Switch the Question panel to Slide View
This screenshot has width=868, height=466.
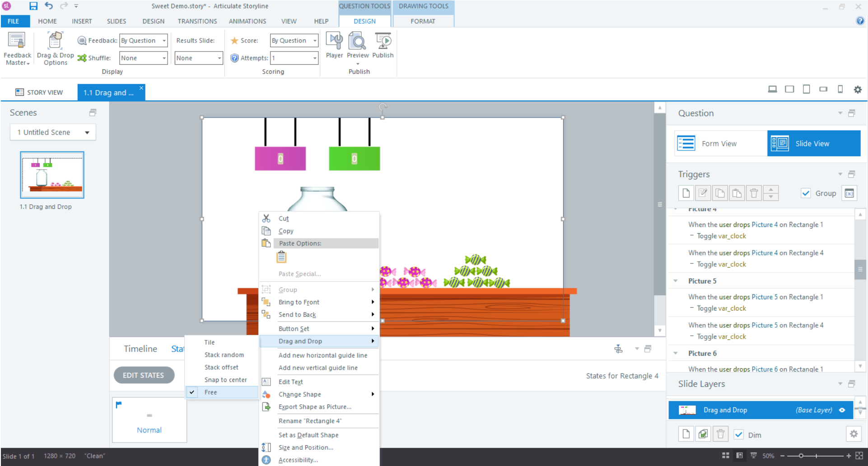coord(814,143)
